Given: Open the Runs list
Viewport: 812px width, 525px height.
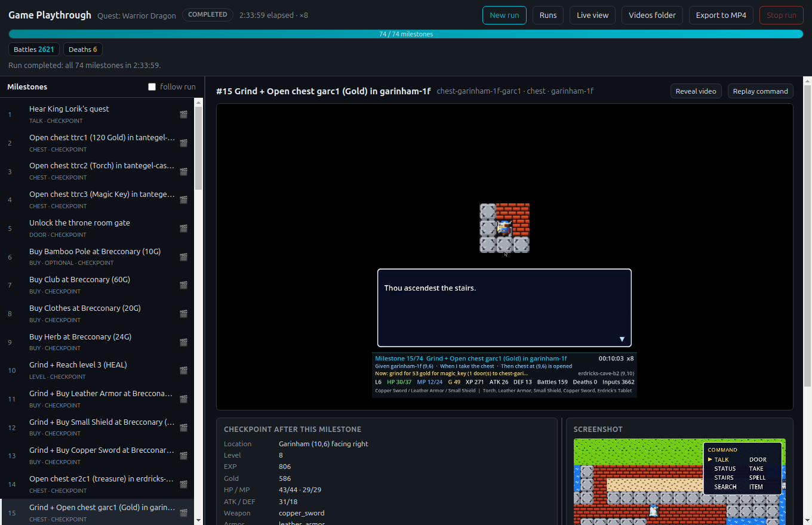Looking at the screenshot, I should point(548,15).
